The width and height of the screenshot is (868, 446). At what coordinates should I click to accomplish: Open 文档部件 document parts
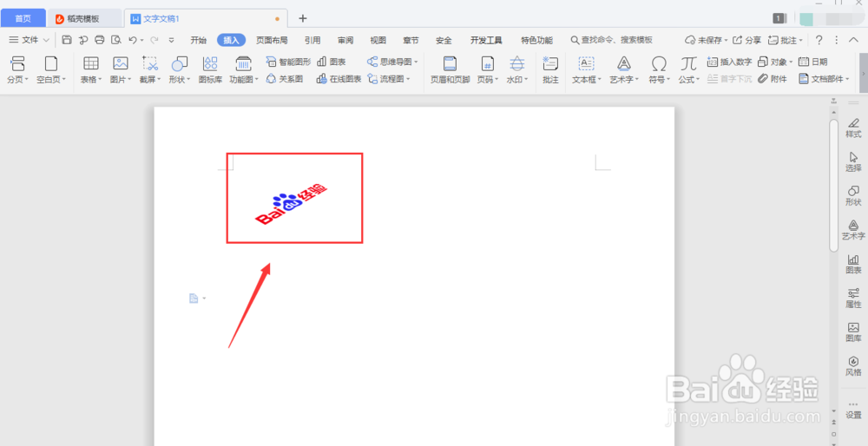(824, 79)
